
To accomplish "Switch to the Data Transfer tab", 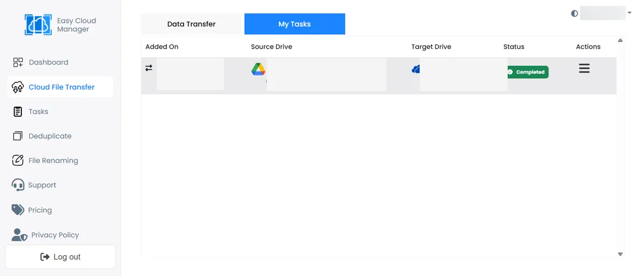I will pos(192,24).
